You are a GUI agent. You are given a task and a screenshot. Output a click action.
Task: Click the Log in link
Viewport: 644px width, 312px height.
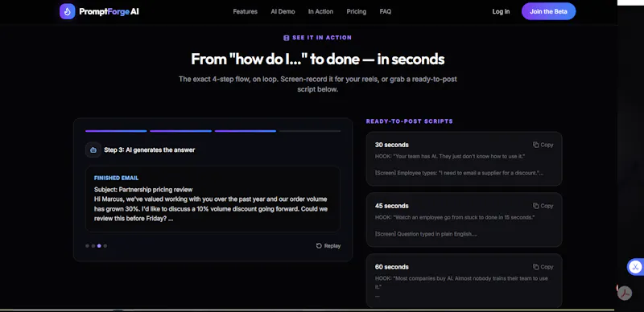pos(501,11)
